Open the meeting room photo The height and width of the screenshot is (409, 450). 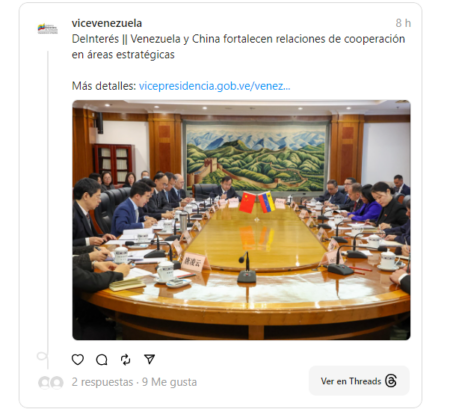pos(241,220)
